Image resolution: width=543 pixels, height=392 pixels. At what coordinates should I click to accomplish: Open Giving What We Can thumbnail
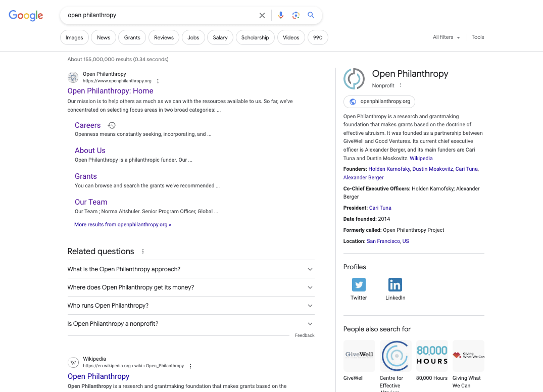point(468,356)
